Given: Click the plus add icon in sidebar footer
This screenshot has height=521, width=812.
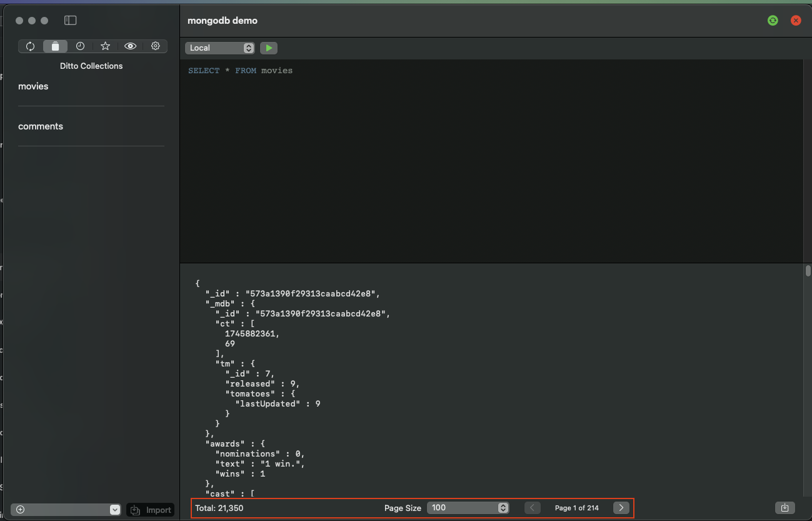Looking at the screenshot, I should pyautogui.click(x=21, y=510).
